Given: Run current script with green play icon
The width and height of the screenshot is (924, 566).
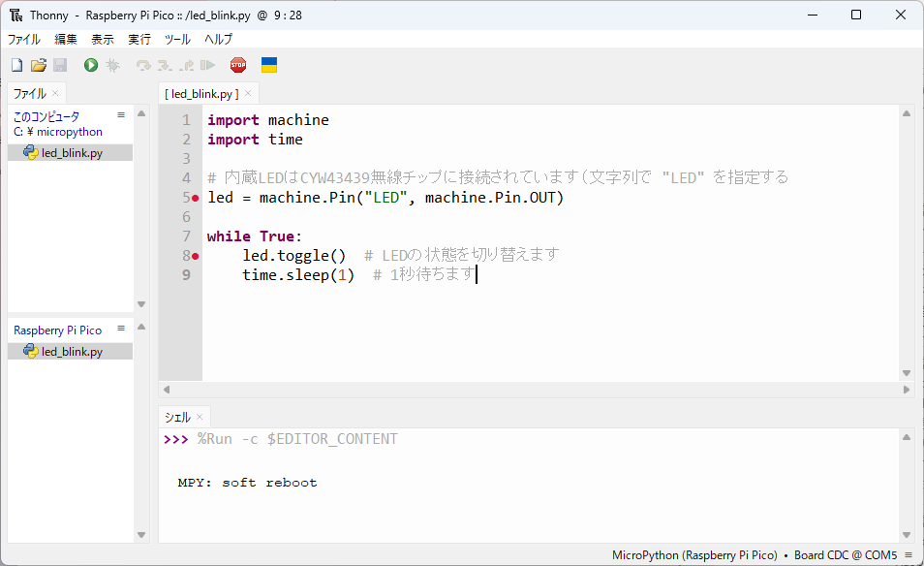Looking at the screenshot, I should point(91,65).
